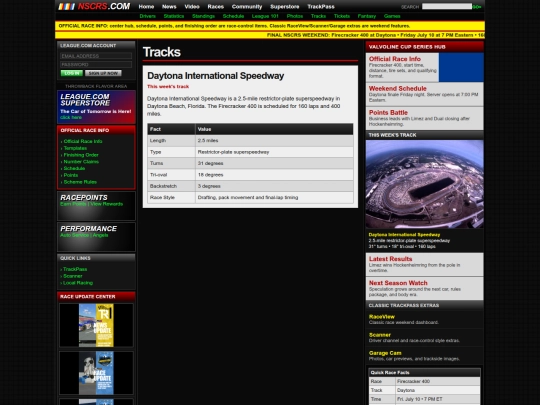Open the League.com Superstore banner

[x=96, y=107]
